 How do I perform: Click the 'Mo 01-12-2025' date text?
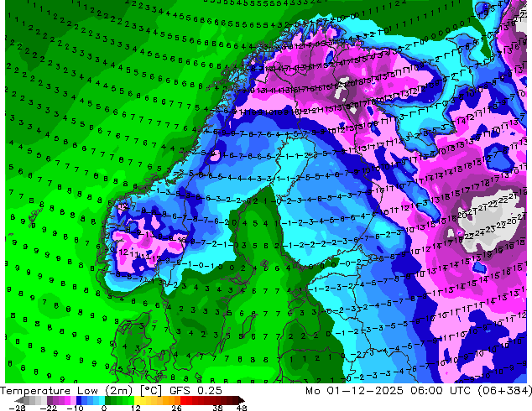point(355,391)
